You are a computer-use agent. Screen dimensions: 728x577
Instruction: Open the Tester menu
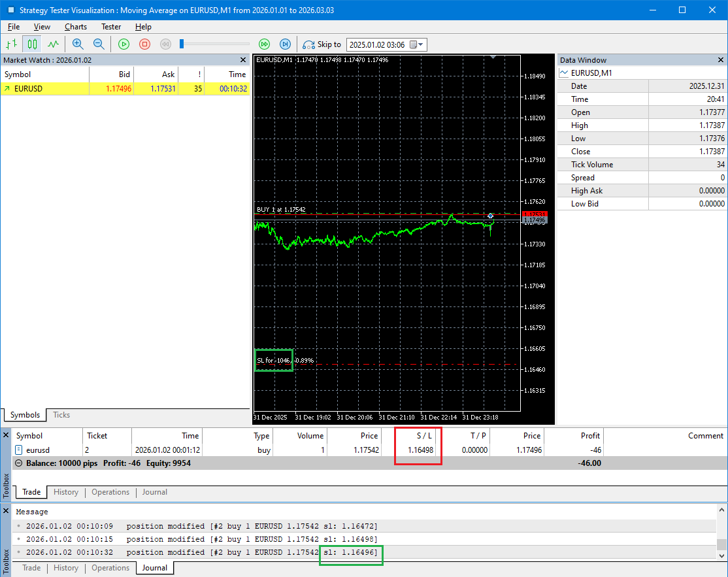(111, 27)
